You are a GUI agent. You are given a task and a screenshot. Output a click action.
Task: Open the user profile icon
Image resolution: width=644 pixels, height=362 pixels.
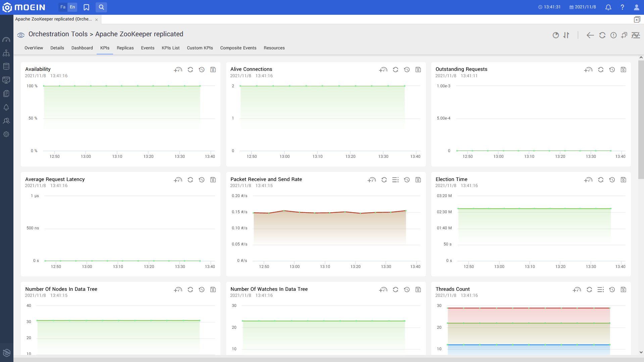point(636,7)
